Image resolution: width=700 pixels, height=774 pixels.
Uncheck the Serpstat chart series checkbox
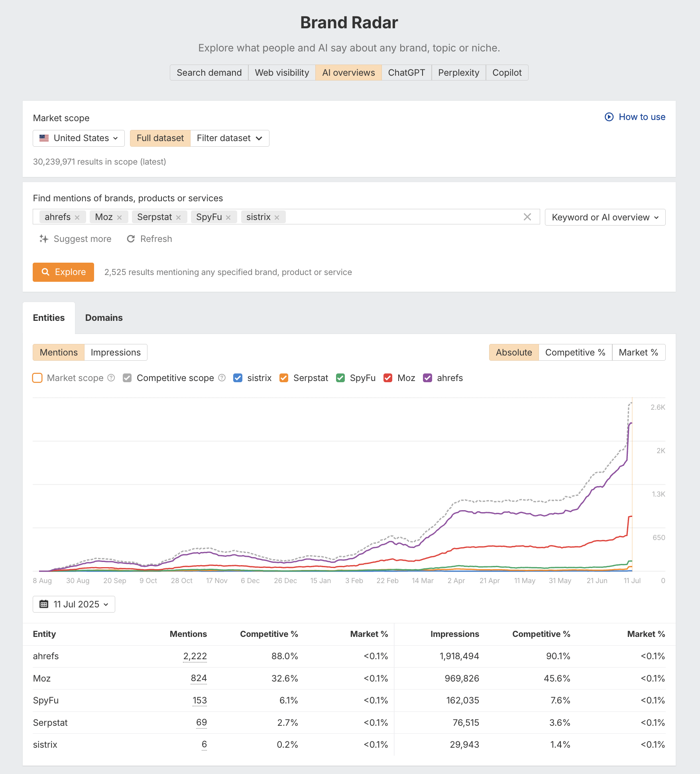point(284,378)
